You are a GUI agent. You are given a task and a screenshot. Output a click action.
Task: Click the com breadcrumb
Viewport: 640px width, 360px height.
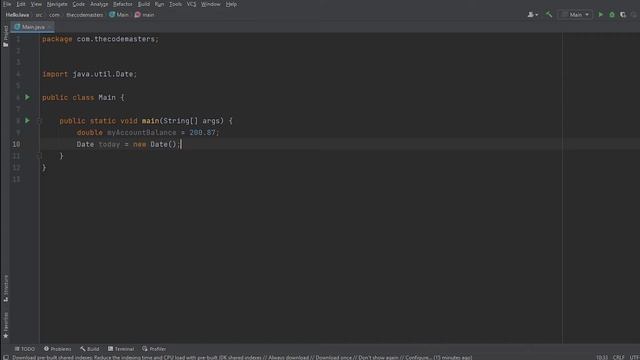54,15
